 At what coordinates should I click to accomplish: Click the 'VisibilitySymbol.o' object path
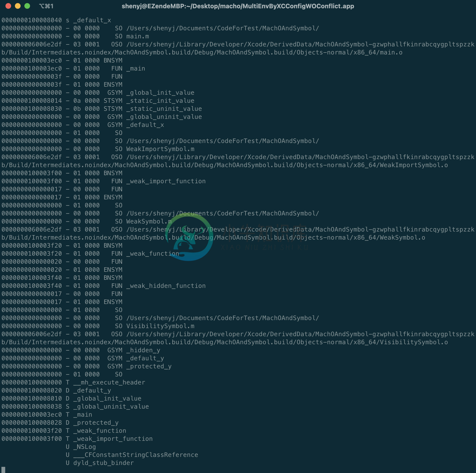[x=414, y=342]
